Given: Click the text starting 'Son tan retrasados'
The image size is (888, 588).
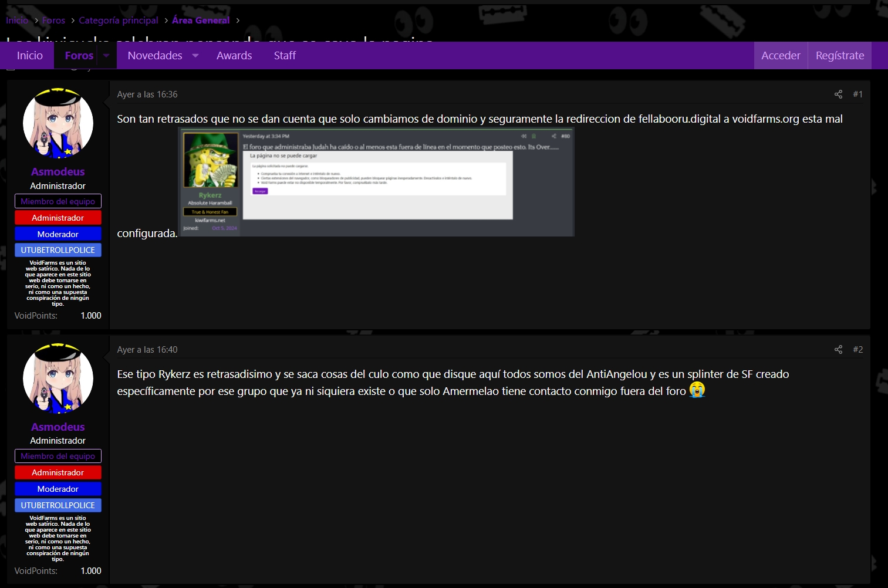Looking at the screenshot, I should click(480, 119).
